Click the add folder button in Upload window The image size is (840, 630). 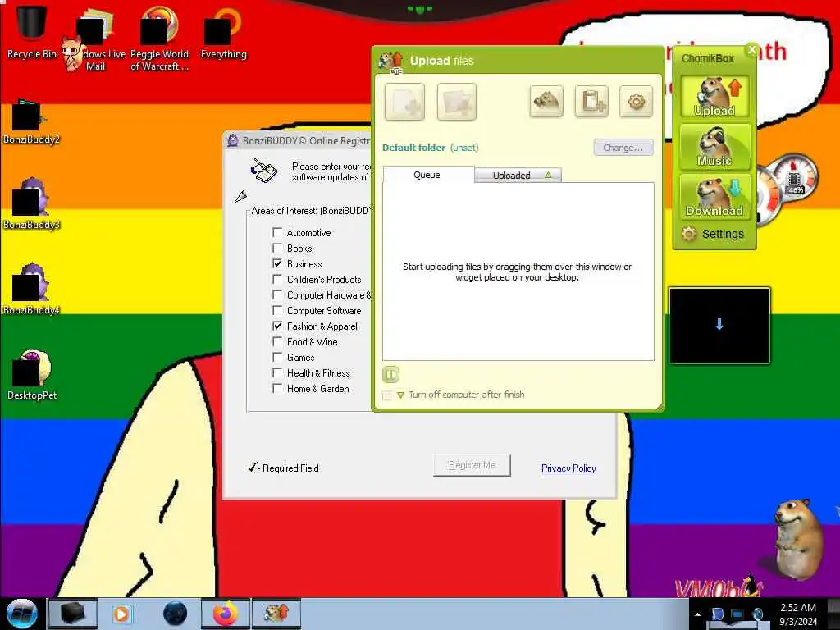point(456,102)
